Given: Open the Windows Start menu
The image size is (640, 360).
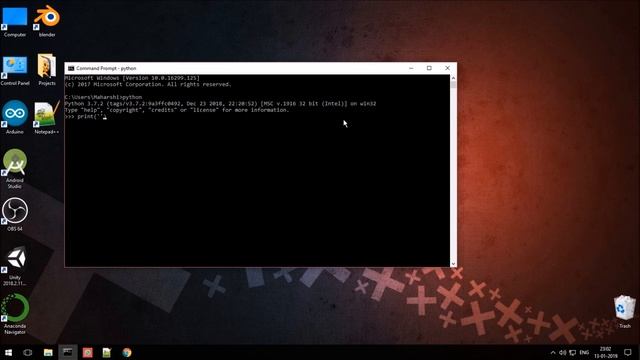Looking at the screenshot, I should [x=8, y=352].
